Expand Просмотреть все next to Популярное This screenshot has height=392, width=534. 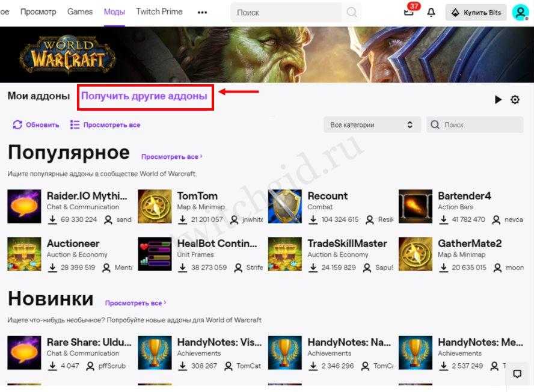171,157
